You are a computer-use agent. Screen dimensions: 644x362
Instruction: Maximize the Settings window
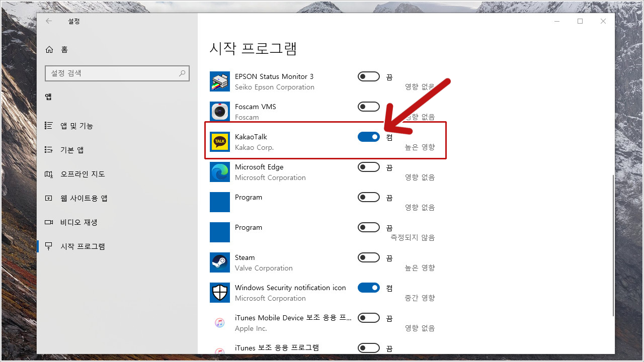tap(580, 21)
